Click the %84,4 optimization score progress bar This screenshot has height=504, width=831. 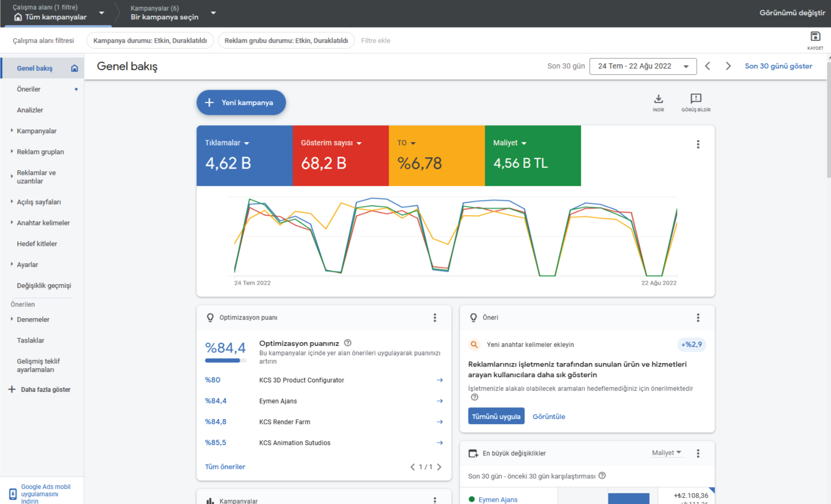[x=226, y=360]
